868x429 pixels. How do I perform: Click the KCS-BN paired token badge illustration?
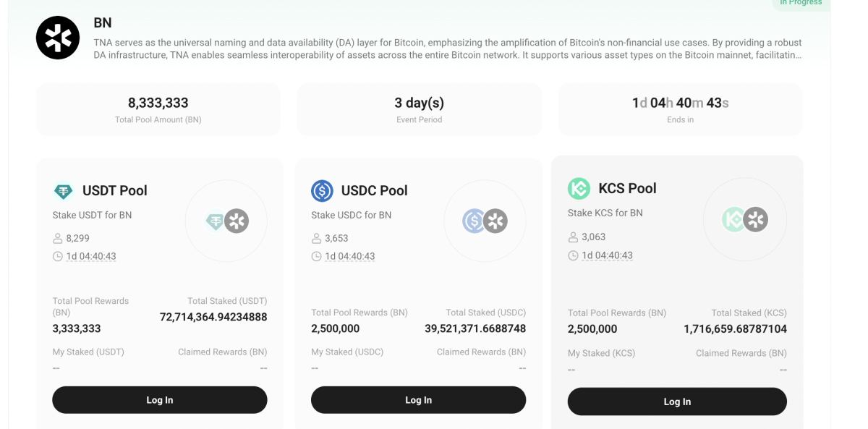tap(745, 219)
